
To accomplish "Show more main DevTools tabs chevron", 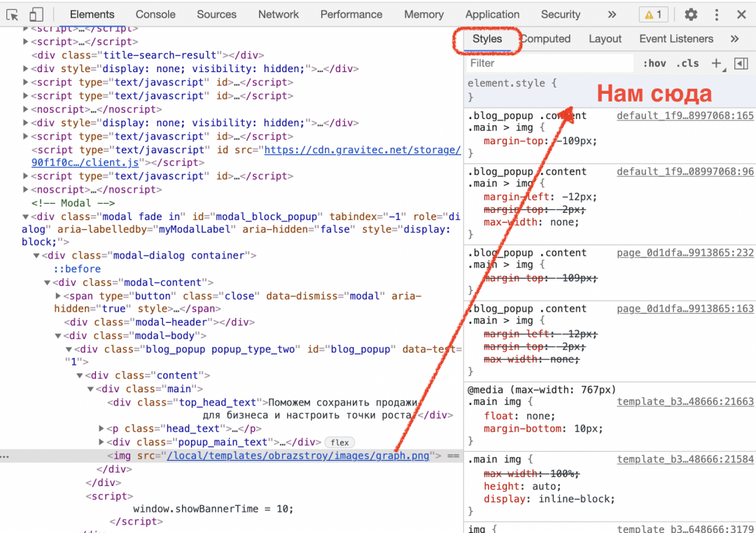I will (612, 15).
